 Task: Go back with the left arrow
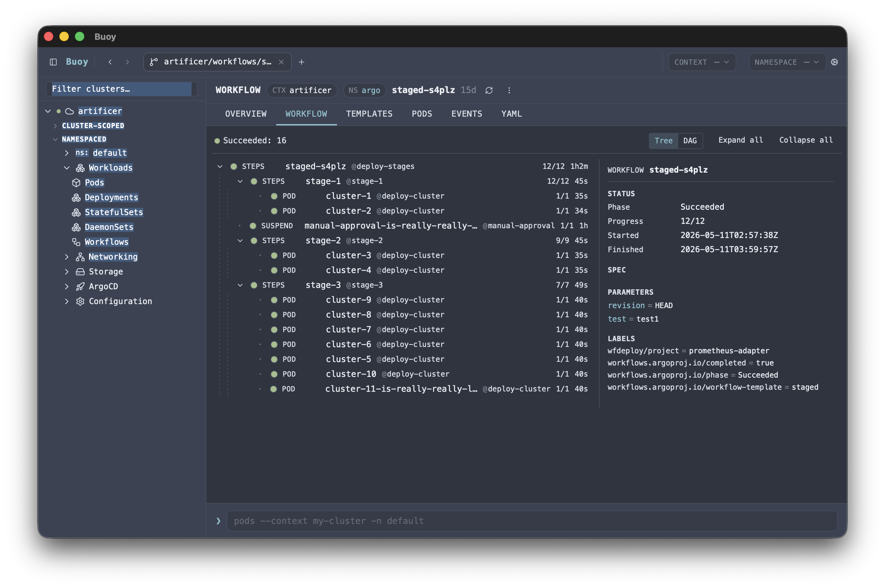(x=110, y=62)
